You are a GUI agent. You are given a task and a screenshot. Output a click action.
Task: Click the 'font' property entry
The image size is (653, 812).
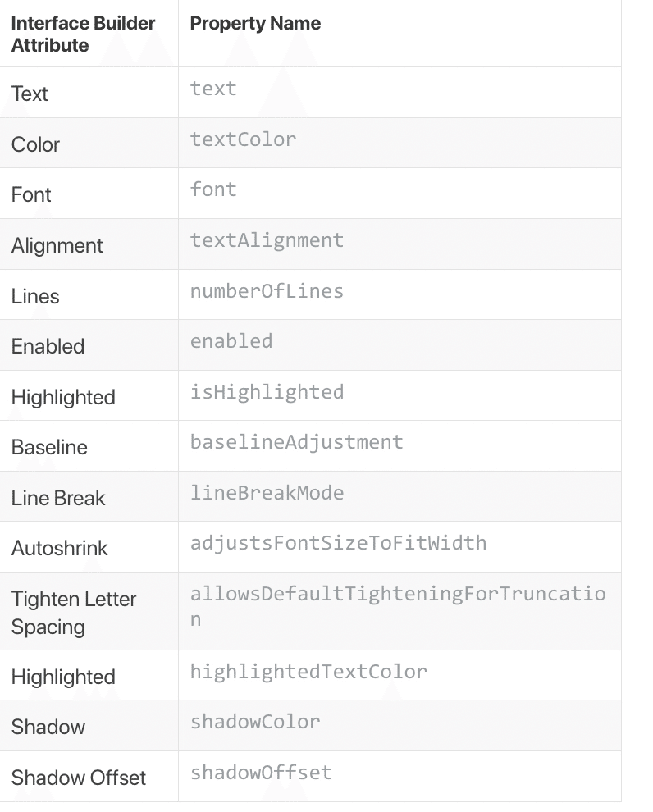tap(213, 189)
